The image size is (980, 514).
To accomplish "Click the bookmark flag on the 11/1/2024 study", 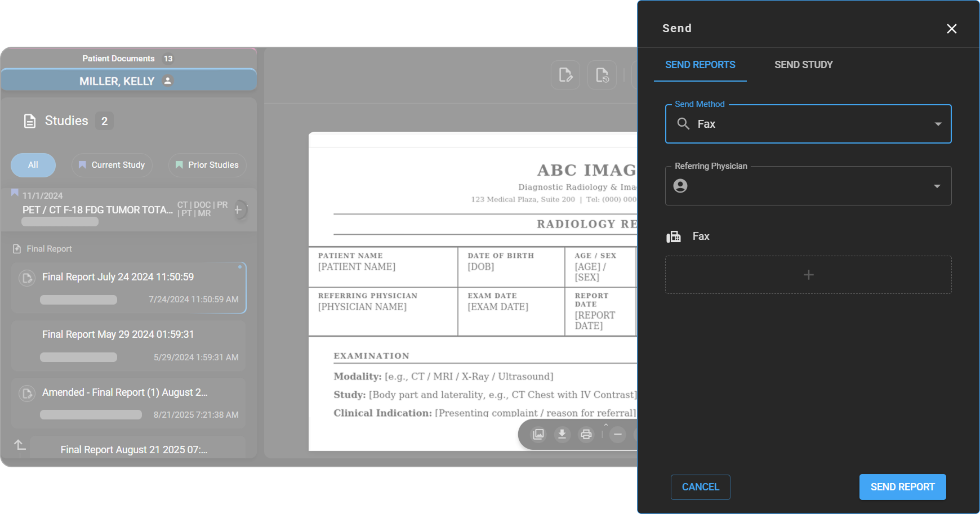I will coord(15,193).
